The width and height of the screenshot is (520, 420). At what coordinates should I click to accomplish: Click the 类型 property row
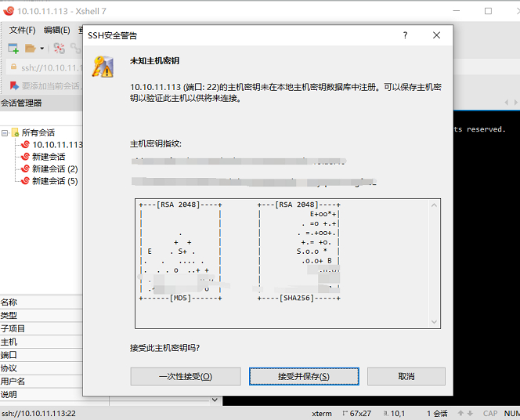[x=42, y=316]
